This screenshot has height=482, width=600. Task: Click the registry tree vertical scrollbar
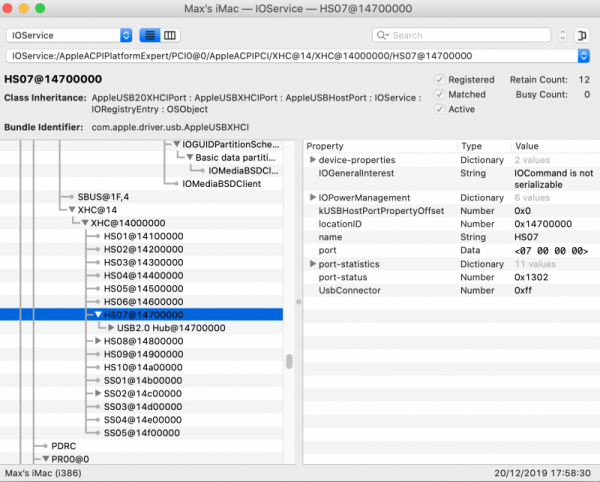[290, 362]
